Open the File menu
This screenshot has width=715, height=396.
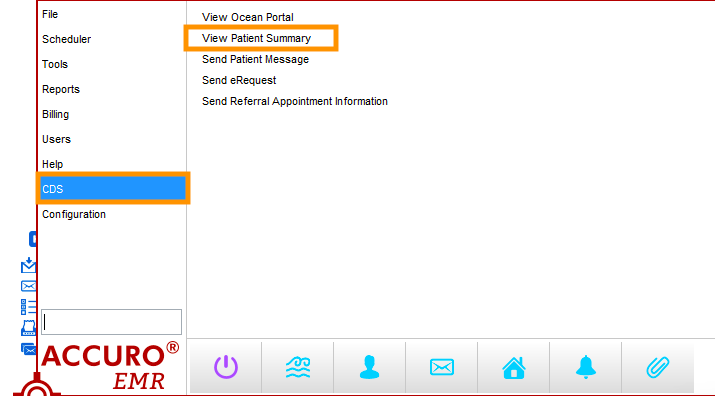pyautogui.click(x=50, y=14)
